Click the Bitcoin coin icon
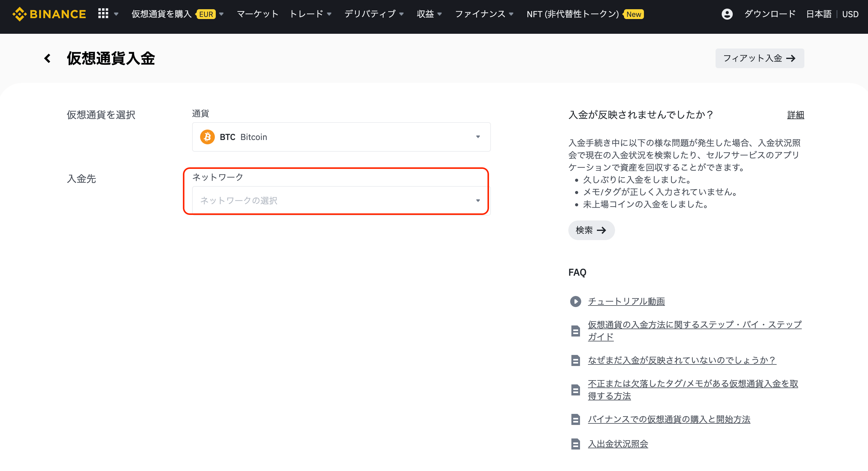 click(x=207, y=137)
